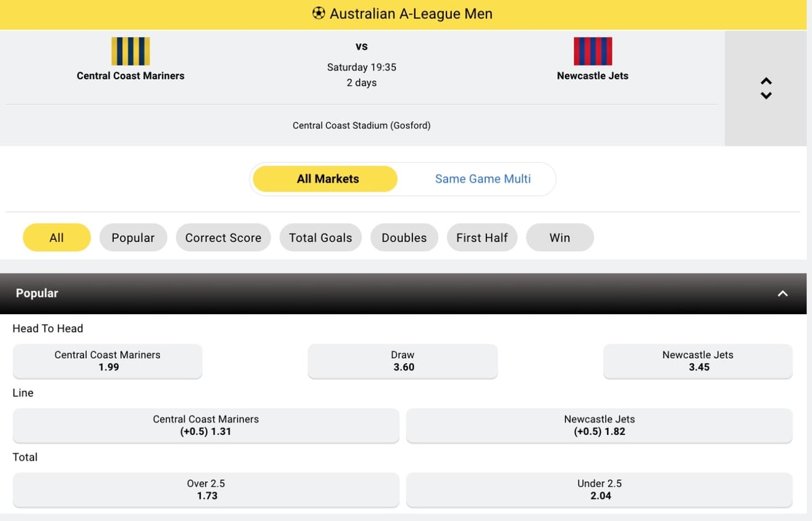This screenshot has width=812, height=521.
Task: Switch to Same Game Multi
Action: tap(482, 179)
